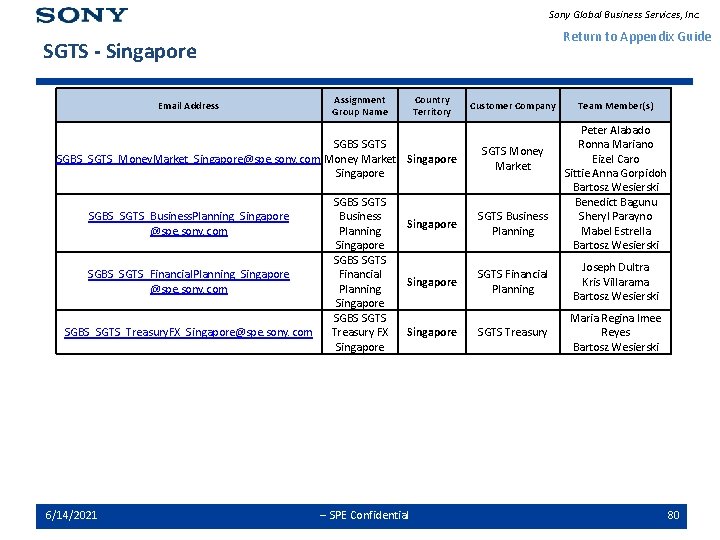Click Singapore in the Treasury FX row
The width and height of the screenshot is (720, 540).
[432, 332]
